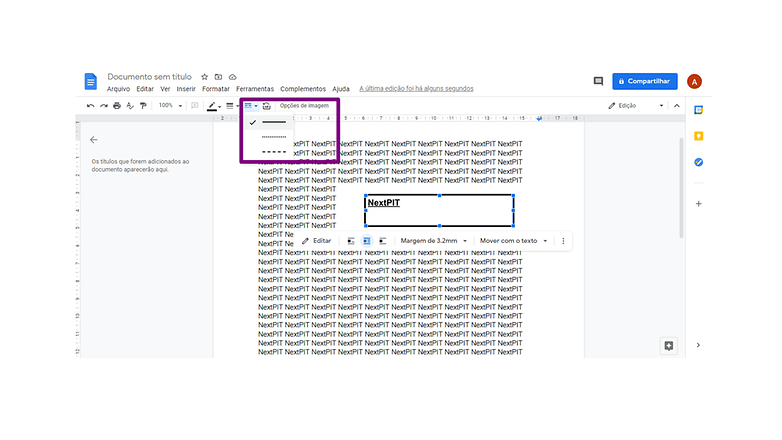Open the Complementos menu
Viewport: 782px width, 440px height.
[303, 89]
